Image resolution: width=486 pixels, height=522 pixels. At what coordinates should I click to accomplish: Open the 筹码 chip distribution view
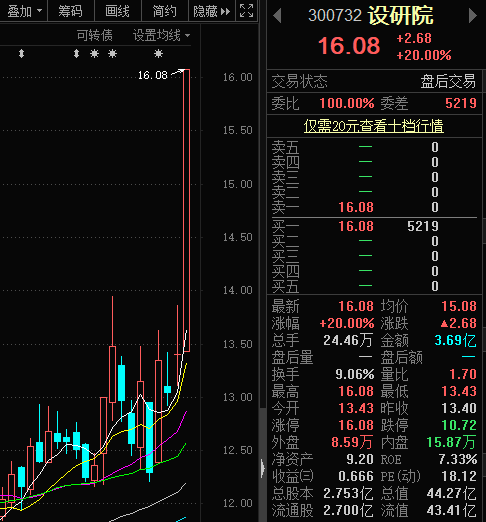(x=71, y=11)
